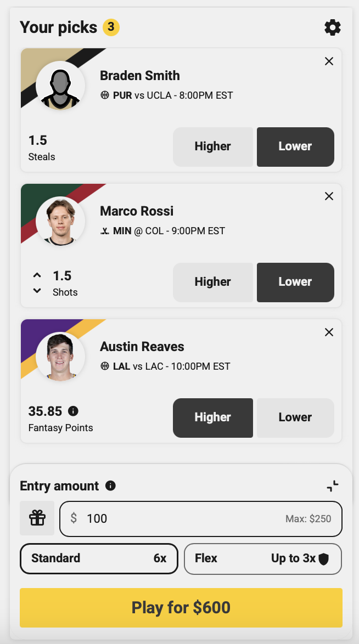
Task: Choose Higher for Marco Rossi shots
Action: [212, 282]
